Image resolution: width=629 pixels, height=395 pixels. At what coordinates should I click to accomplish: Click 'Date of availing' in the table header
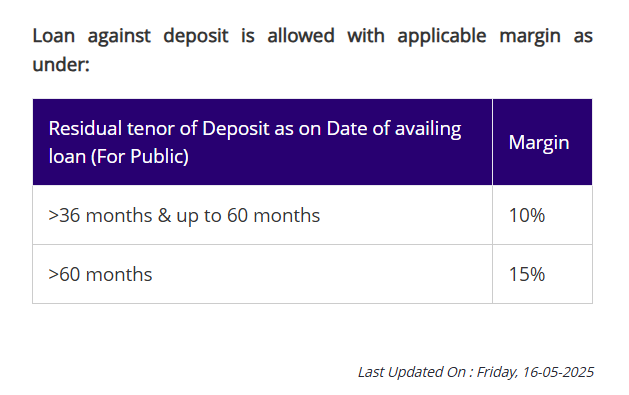(x=394, y=129)
